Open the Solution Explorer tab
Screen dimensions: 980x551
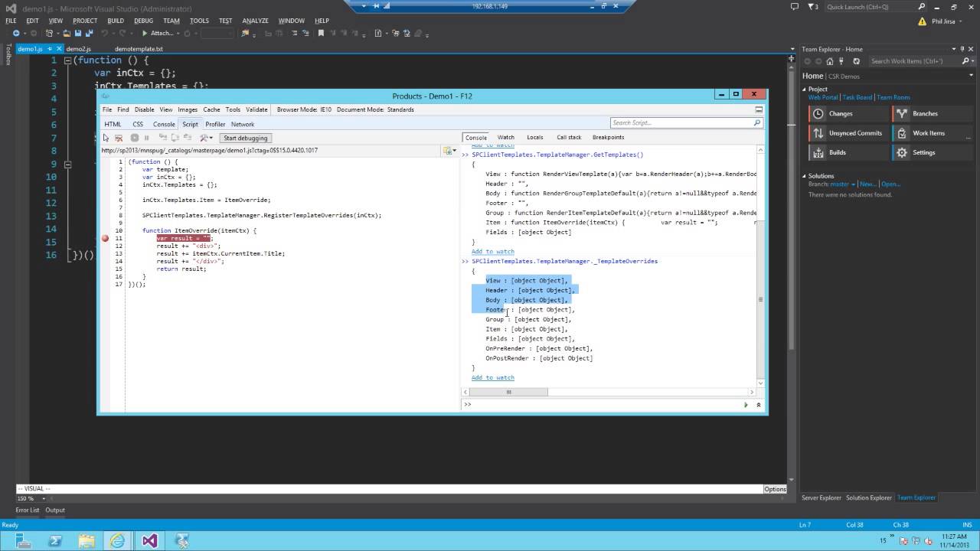869,497
